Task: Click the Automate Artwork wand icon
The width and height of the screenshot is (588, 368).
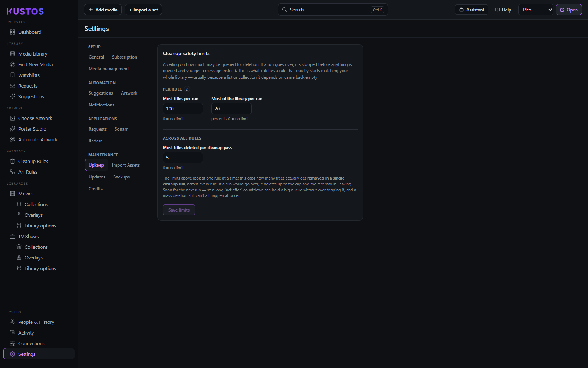Action: click(12, 139)
